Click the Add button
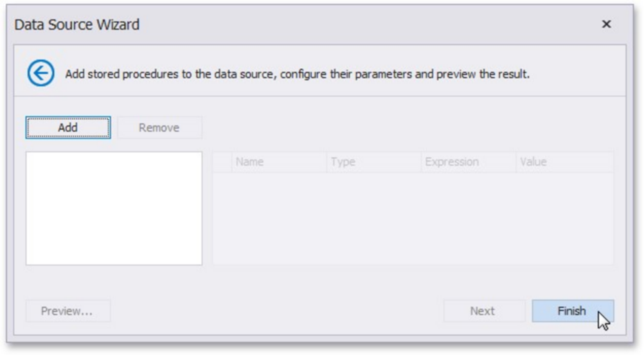644x355 pixels. [68, 127]
